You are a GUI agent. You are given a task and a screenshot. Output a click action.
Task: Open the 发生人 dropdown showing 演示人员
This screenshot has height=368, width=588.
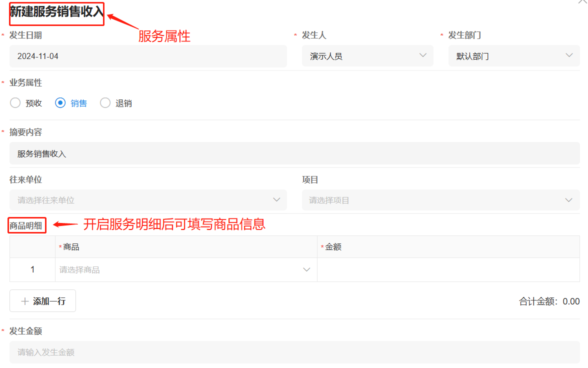pos(367,56)
